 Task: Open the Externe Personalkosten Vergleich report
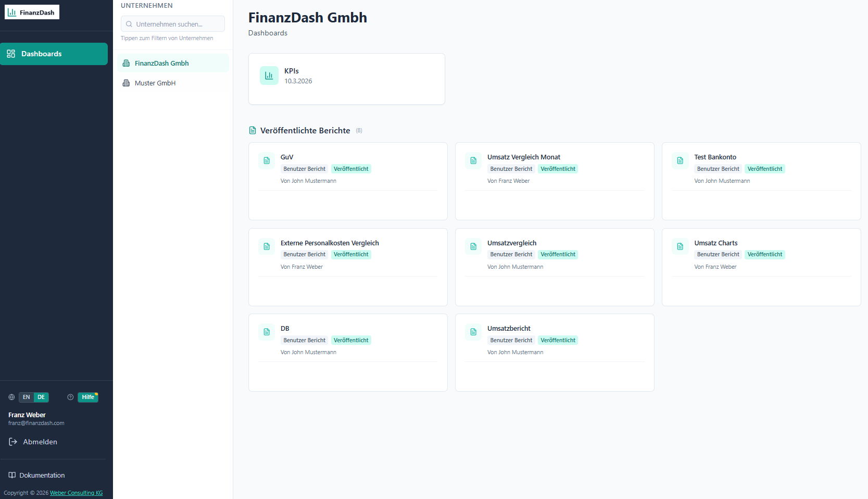pos(348,267)
